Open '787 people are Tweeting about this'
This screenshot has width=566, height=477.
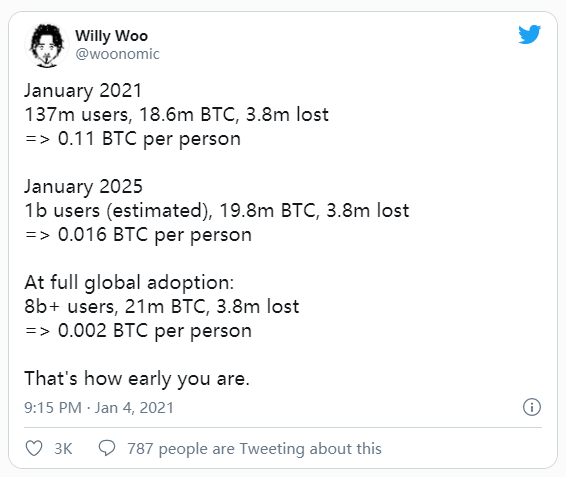(x=254, y=449)
